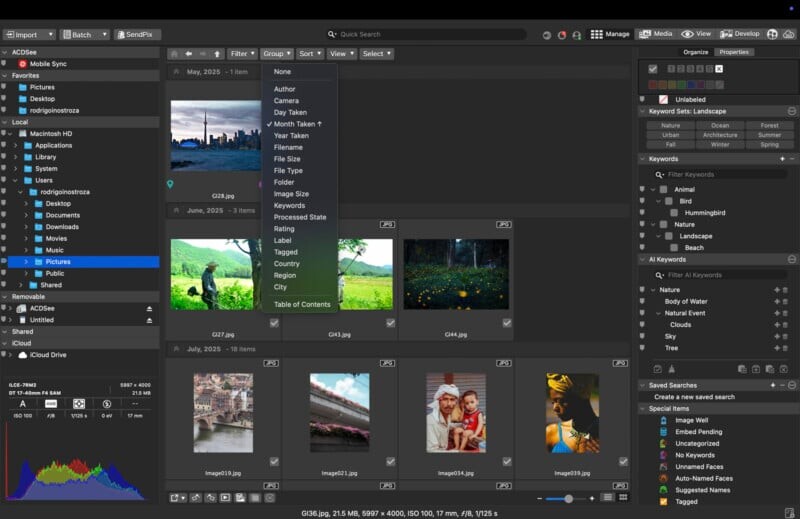Check the Hummingbird keyword box
The image size is (800, 519).
(x=672, y=213)
